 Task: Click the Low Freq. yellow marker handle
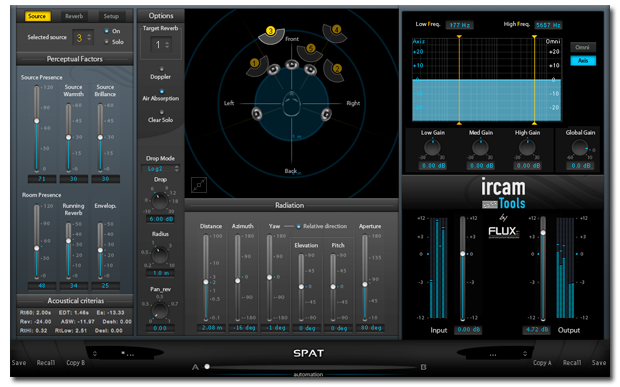(x=459, y=37)
